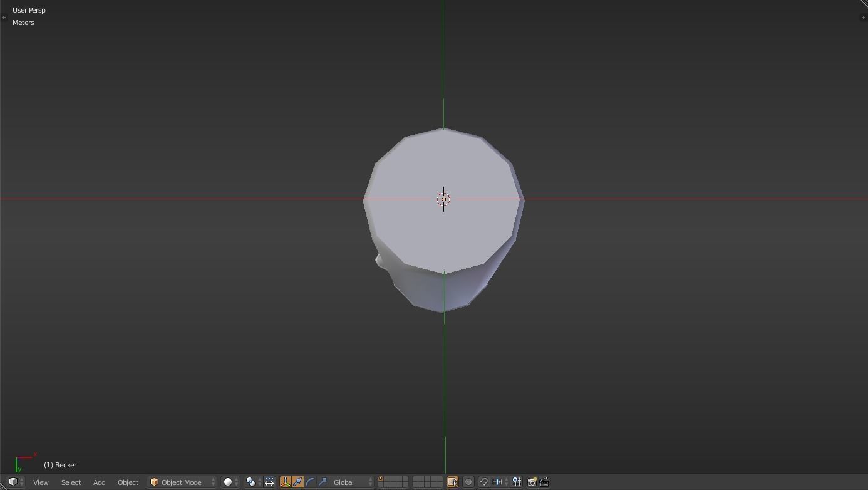The height and width of the screenshot is (490, 868).
Task: Open the Object menu
Action: click(128, 482)
